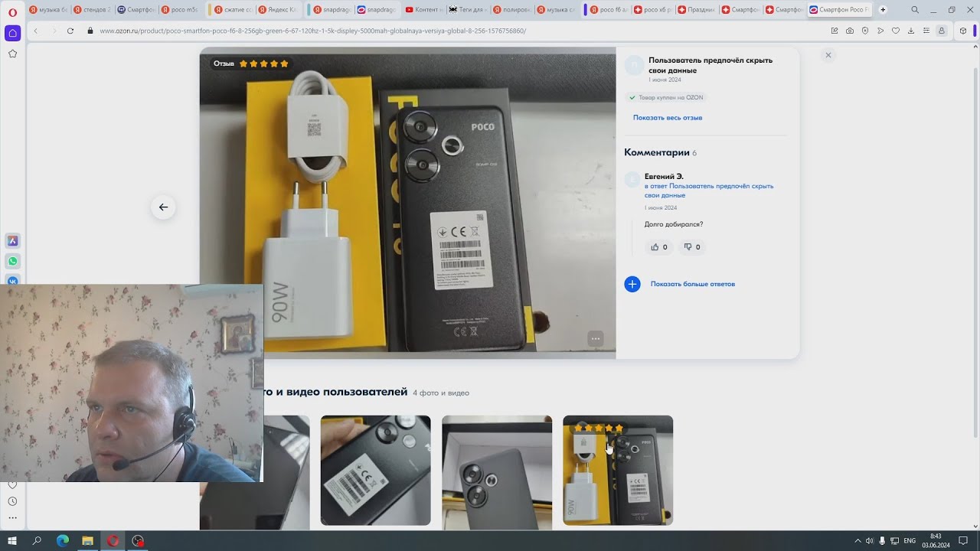
Task: Open the three-dots menu on the photo
Action: (596, 338)
